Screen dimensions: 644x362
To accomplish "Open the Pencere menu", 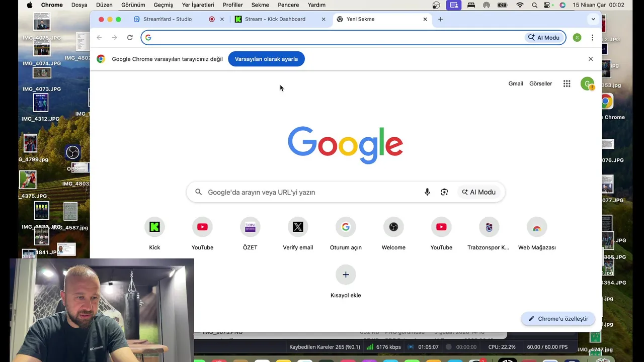I will coord(288,5).
